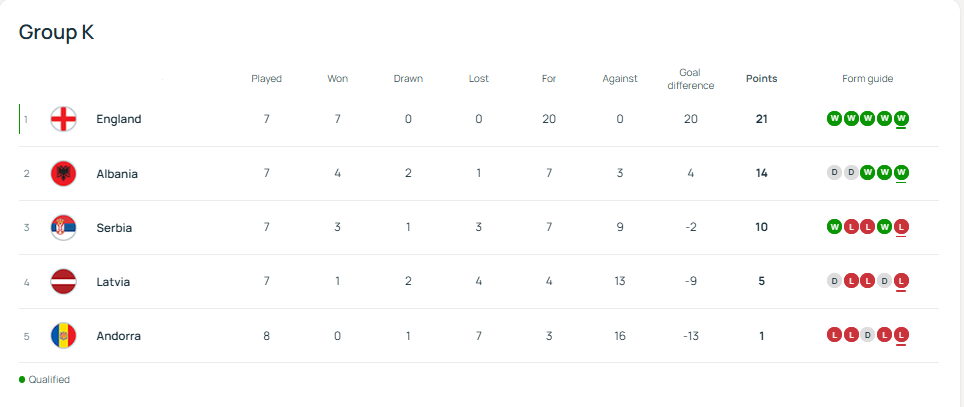964x407 pixels.
Task: Click England's latest underlined W form badge
Action: (901, 119)
